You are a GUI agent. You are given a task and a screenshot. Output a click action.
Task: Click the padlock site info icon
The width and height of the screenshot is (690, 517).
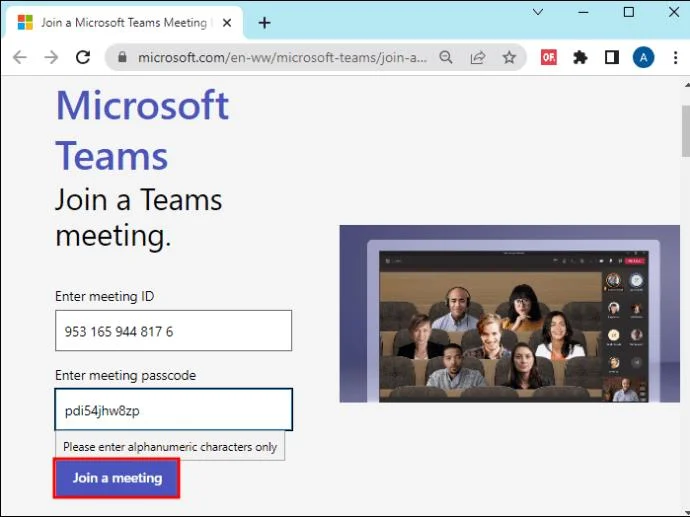(x=122, y=57)
